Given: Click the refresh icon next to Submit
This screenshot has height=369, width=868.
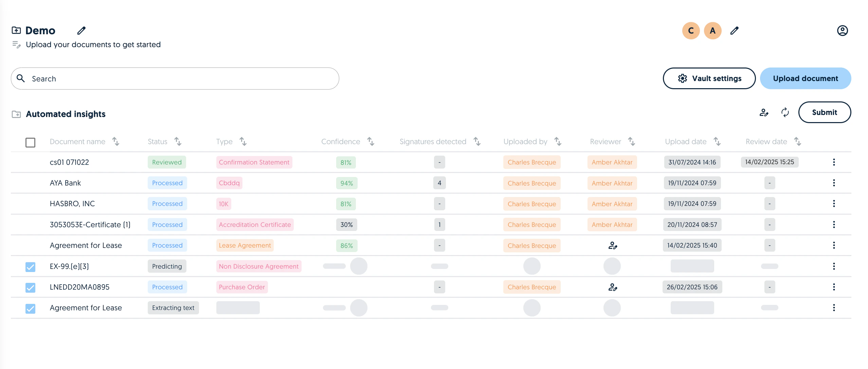Looking at the screenshot, I should click(x=785, y=112).
